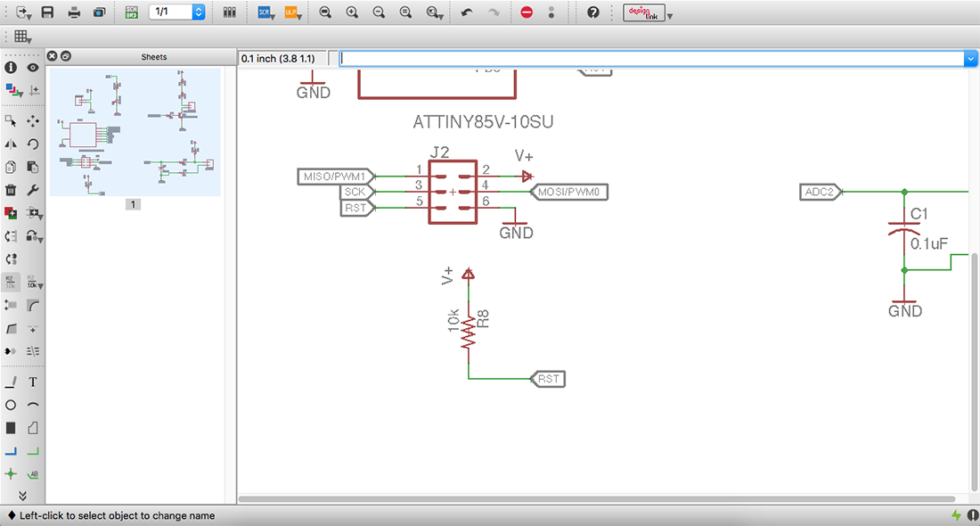Select the Group selection tool
This screenshot has height=526, width=980.
(x=11, y=120)
